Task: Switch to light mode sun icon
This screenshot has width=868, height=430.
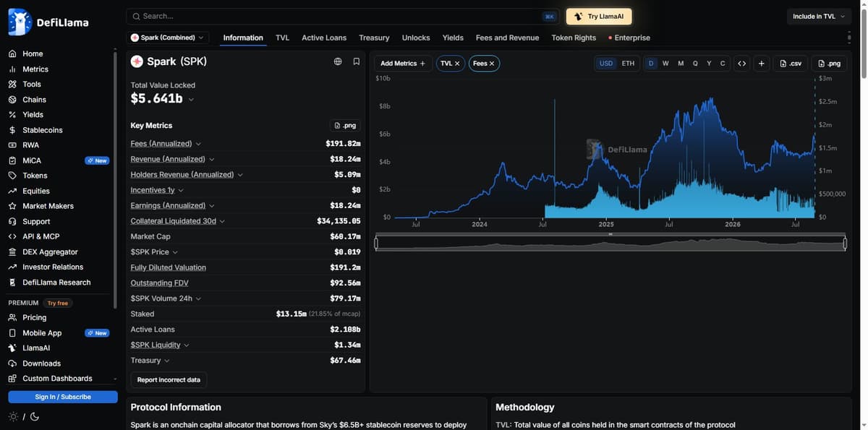Action: 13,416
